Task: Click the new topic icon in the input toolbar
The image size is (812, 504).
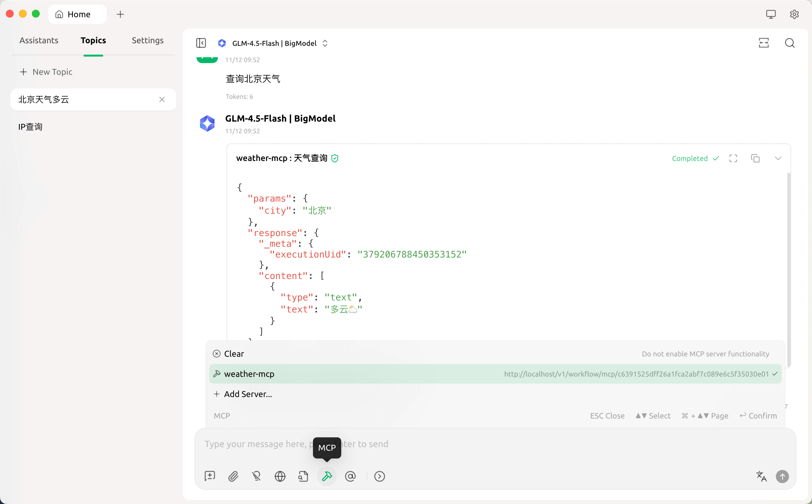Action: pos(210,476)
